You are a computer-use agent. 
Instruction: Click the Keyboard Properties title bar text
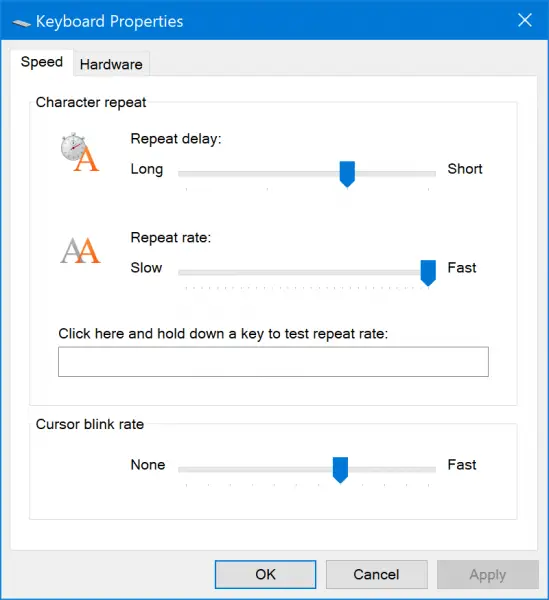pos(109,21)
